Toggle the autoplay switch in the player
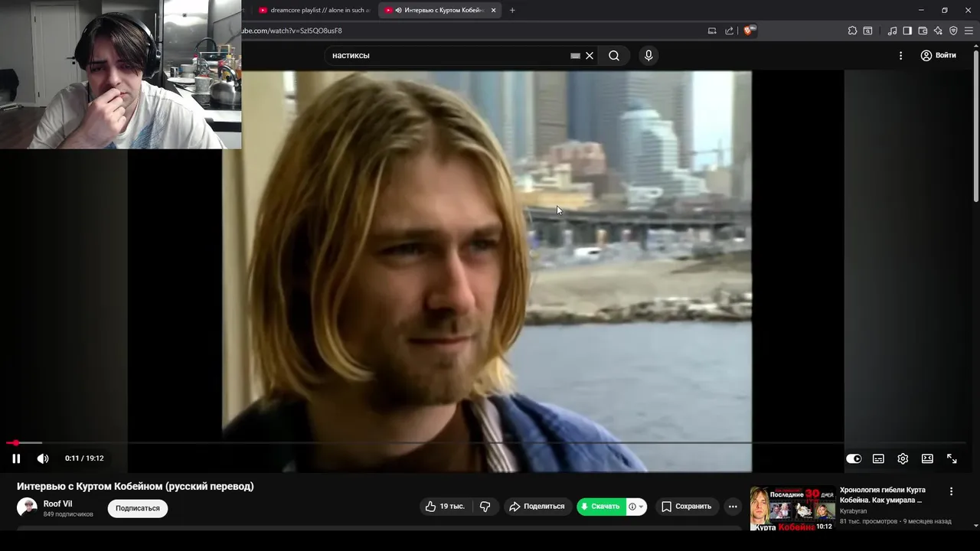 point(854,458)
